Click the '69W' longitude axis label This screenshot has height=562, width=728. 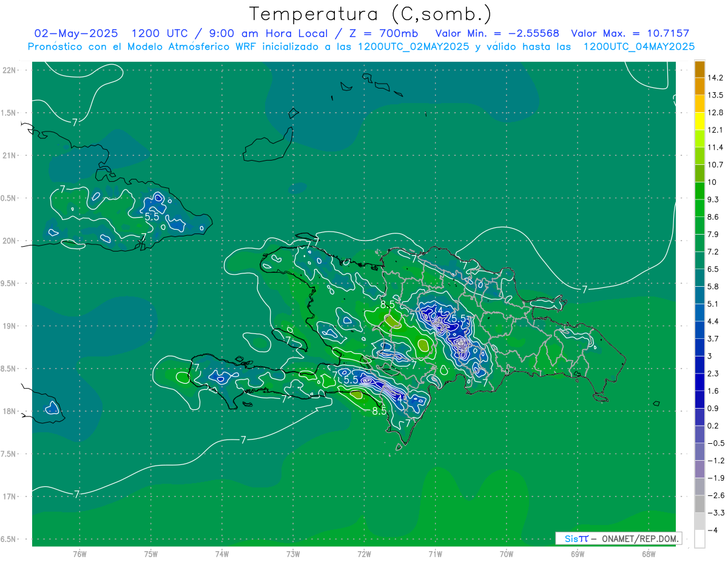tap(578, 554)
